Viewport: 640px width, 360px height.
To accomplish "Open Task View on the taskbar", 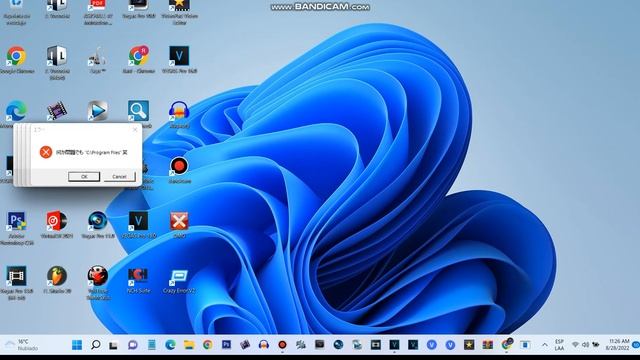I will 114,345.
